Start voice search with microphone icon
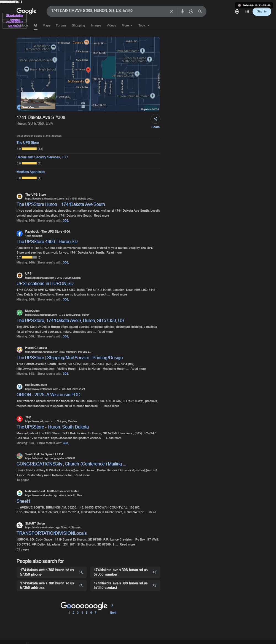279x644 pixels. (182, 11)
